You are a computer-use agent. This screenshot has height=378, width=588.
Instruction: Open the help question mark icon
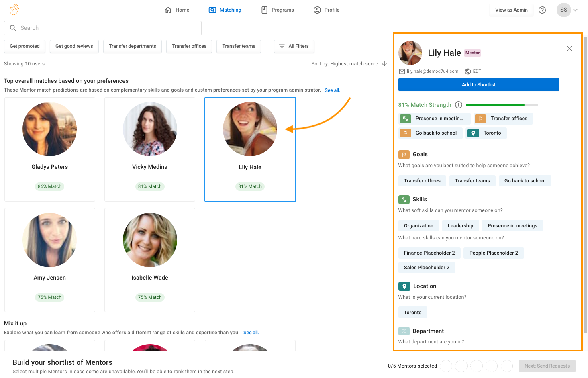pos(542,10)
